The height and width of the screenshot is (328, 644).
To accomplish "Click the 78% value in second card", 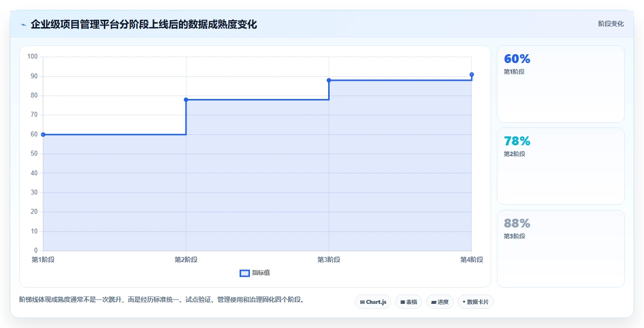I will coord(517,141).
